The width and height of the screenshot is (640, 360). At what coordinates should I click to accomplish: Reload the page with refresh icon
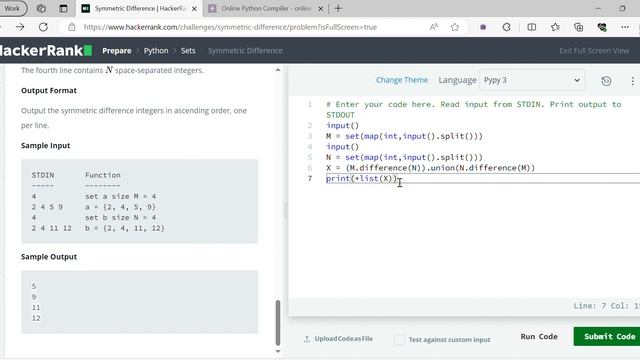tap(43, 27)
